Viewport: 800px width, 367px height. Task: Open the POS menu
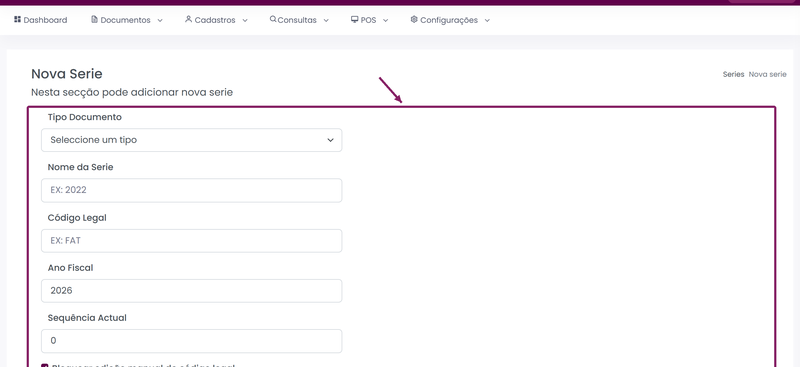coord(368,20)
